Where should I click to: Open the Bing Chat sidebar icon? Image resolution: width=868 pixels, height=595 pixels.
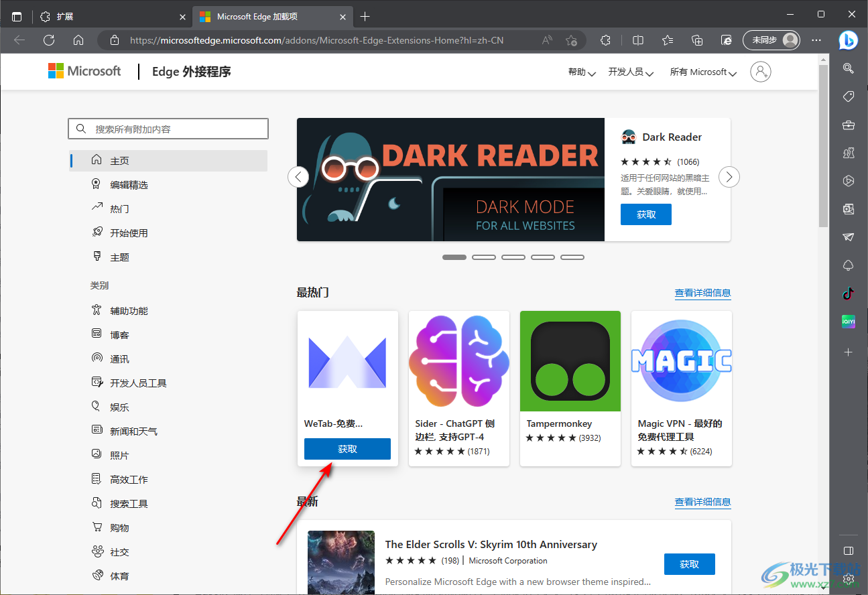849,40
